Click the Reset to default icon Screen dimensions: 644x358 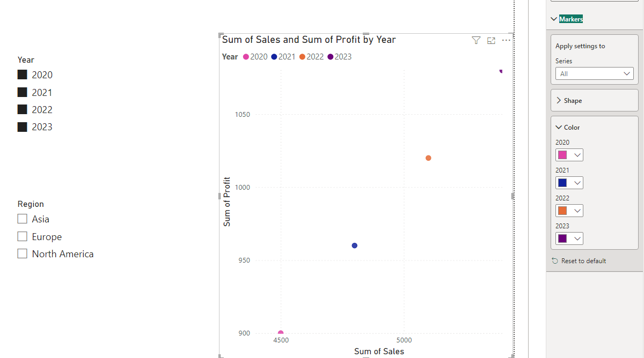[x=555, y=260]
